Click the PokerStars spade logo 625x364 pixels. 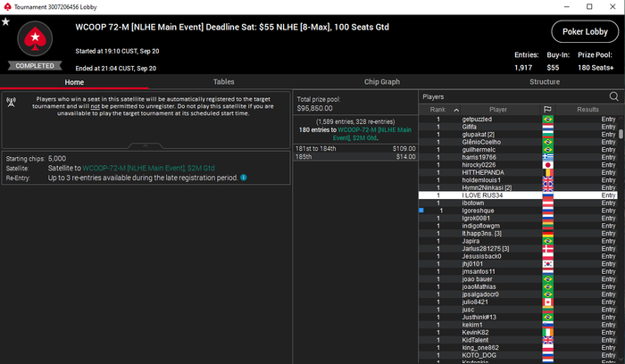(x=35, y=38)
